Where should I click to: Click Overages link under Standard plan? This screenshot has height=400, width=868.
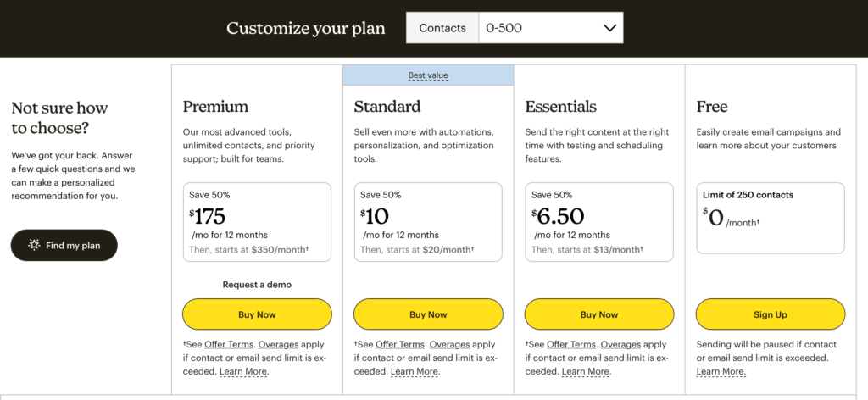(451, 345)
